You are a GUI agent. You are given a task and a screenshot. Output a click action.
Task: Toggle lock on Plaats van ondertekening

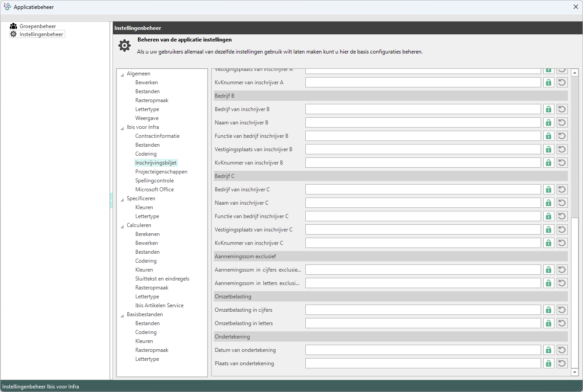(549, 363)
